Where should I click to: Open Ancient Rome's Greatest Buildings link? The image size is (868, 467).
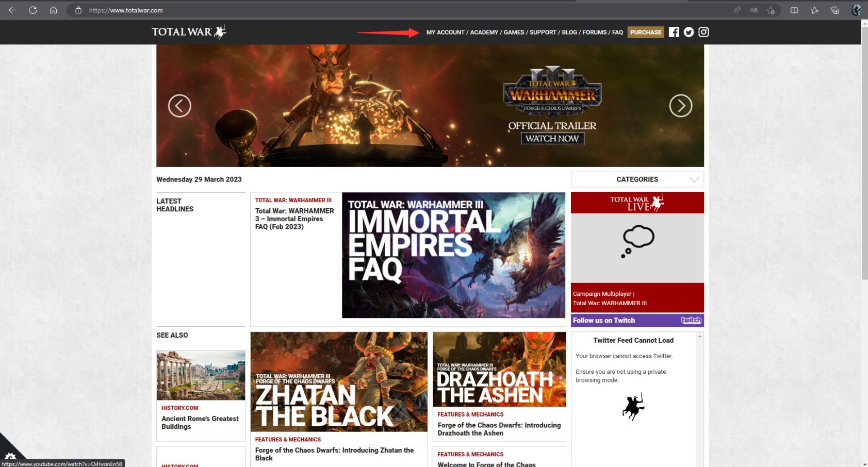(200, 423)
